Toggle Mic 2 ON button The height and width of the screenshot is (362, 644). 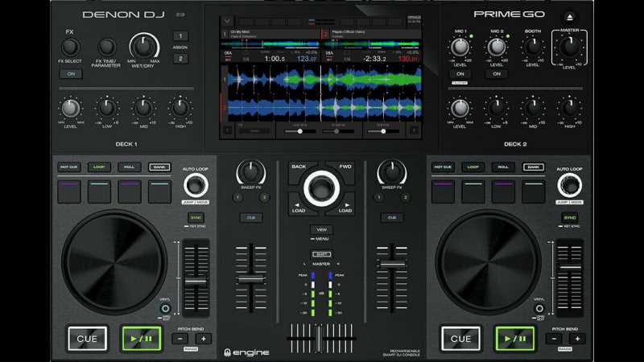click(497, 74)
